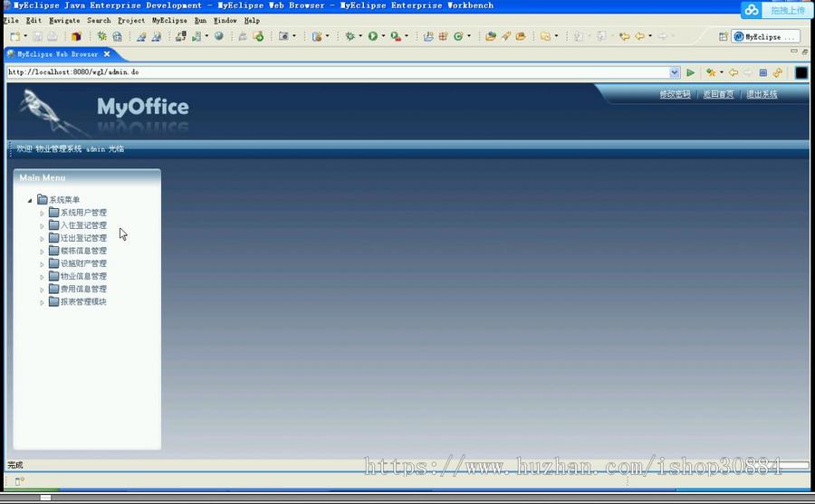The height and width of the screenshot is (504, 815).
Task: Open the Edit menu
Action: coord(34,20)
